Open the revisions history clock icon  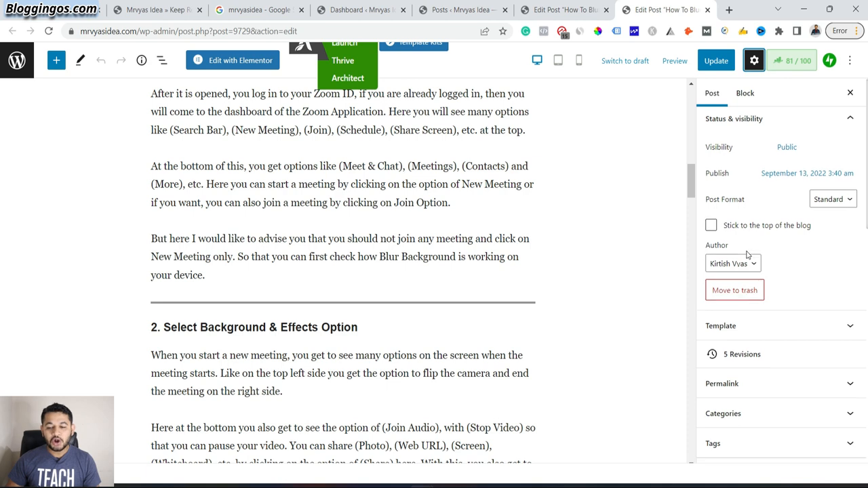(712, 354)
